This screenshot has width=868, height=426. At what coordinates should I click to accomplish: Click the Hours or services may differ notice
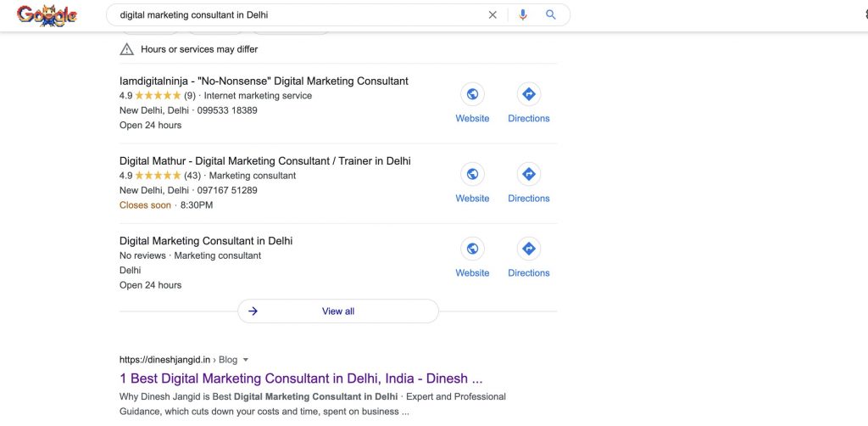click(199, 49)
